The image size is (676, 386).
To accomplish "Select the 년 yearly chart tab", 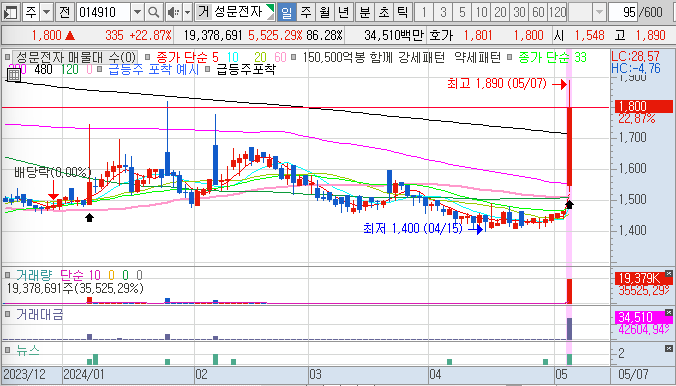I will click(x=344, y=12).
